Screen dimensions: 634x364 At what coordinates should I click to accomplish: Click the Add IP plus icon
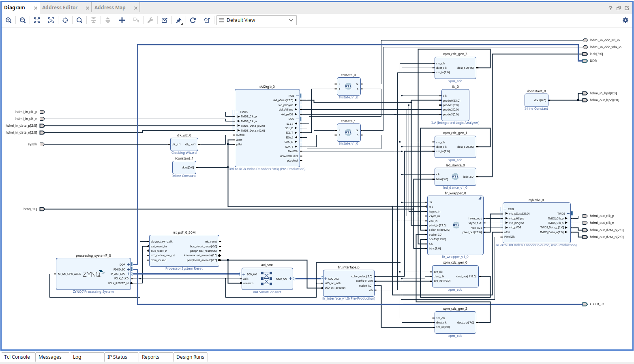122,20
